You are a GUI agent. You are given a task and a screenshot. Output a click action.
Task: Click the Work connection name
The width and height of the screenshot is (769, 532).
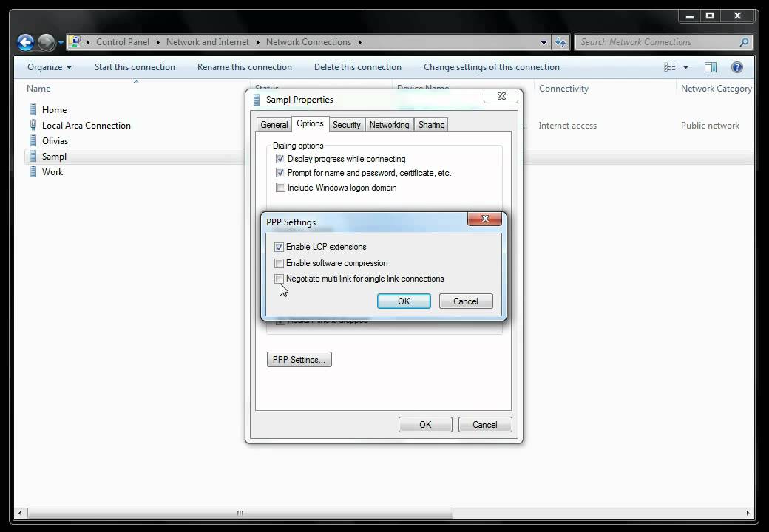point(52,172)
